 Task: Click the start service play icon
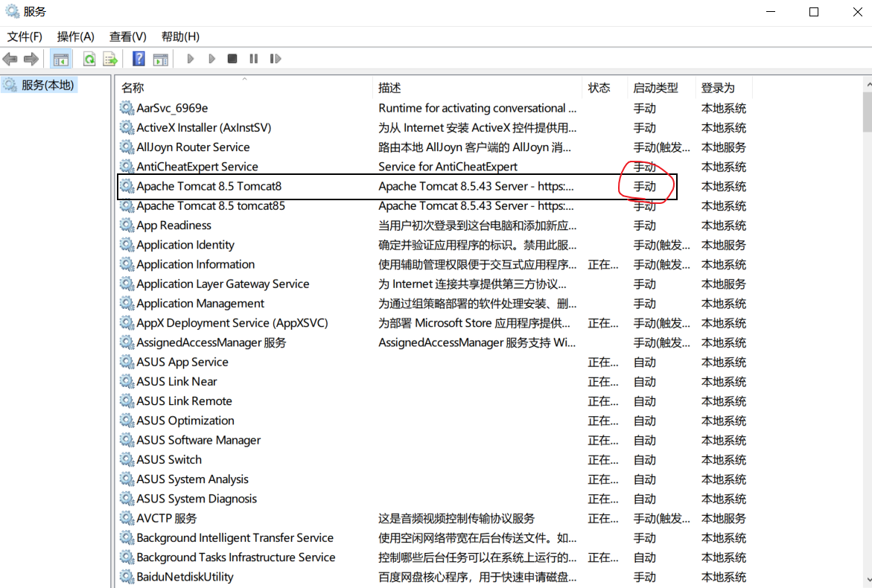pyautogui.click(x=190, y=58)
